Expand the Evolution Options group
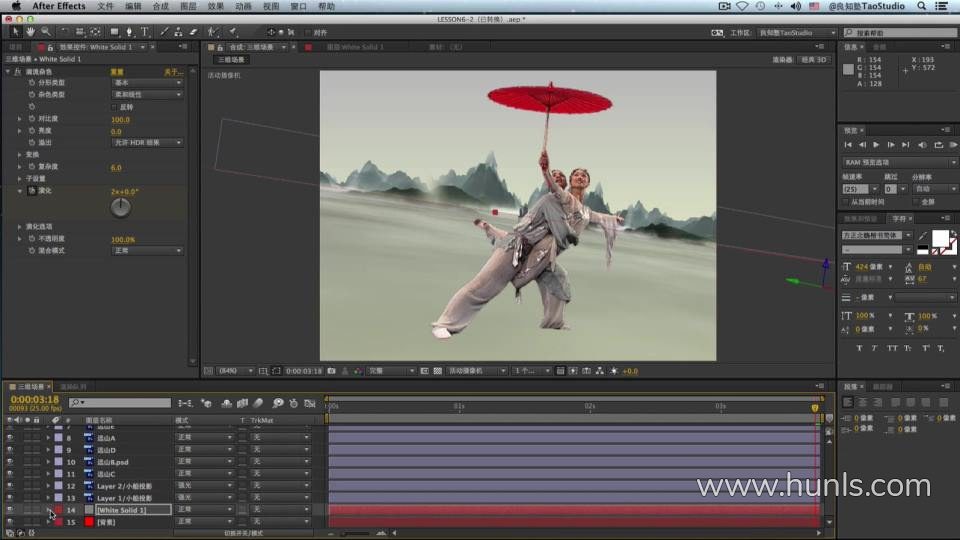This screenshot has width=960, height=540. pos(19,227)
